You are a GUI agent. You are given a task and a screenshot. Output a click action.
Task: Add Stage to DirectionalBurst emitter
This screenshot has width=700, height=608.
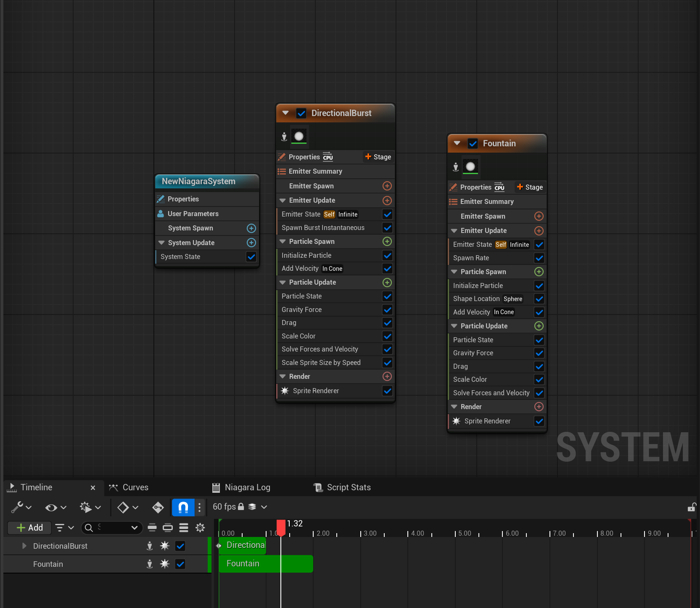[378, 157]
